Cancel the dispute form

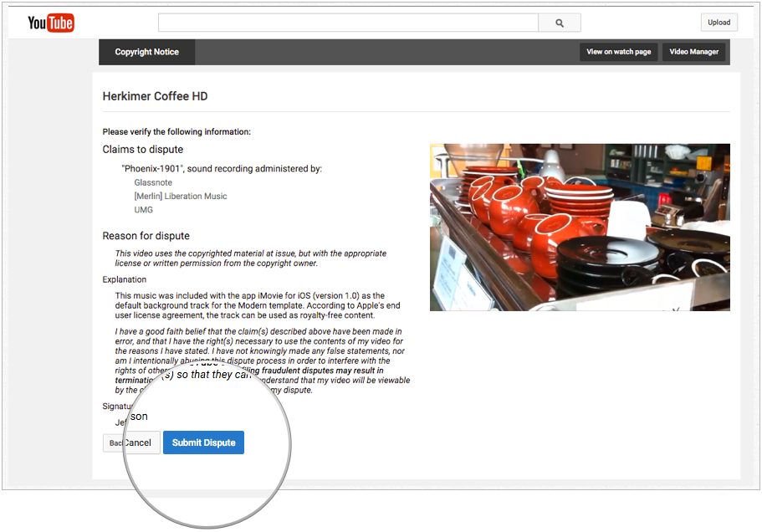tap(138, 442)
